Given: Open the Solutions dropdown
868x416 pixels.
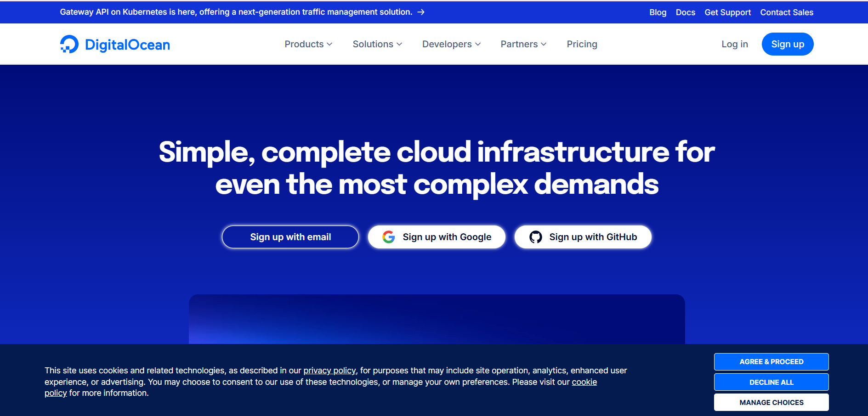Looking at the screenshot, I should 377,44.
